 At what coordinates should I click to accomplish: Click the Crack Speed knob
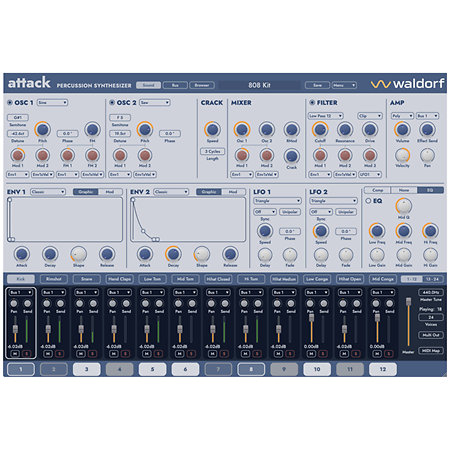212,129
